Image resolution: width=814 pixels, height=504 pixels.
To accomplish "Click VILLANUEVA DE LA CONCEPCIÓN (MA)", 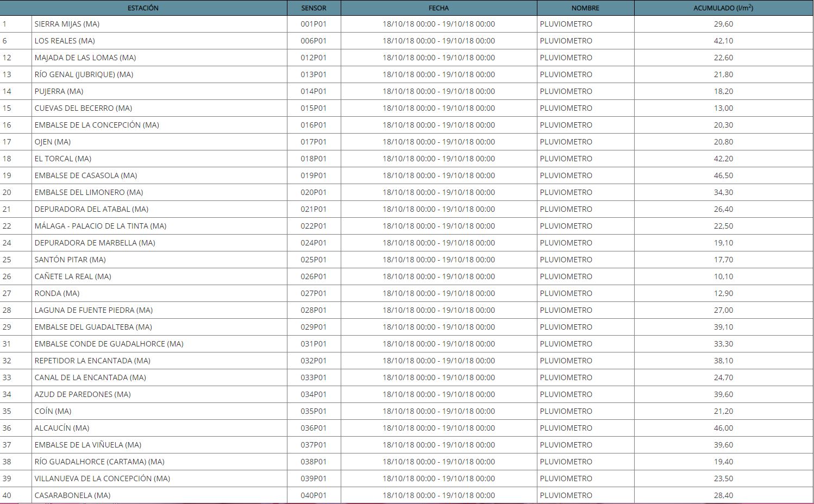I will point(102,478).
